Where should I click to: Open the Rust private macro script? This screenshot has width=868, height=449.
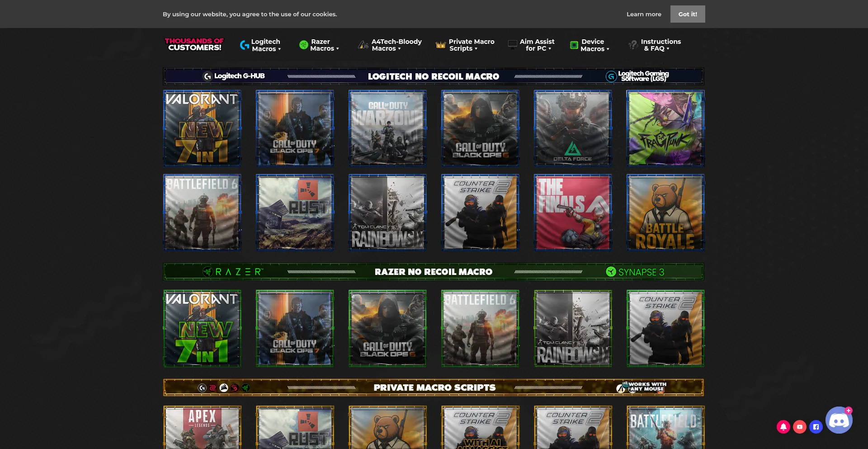295,427
